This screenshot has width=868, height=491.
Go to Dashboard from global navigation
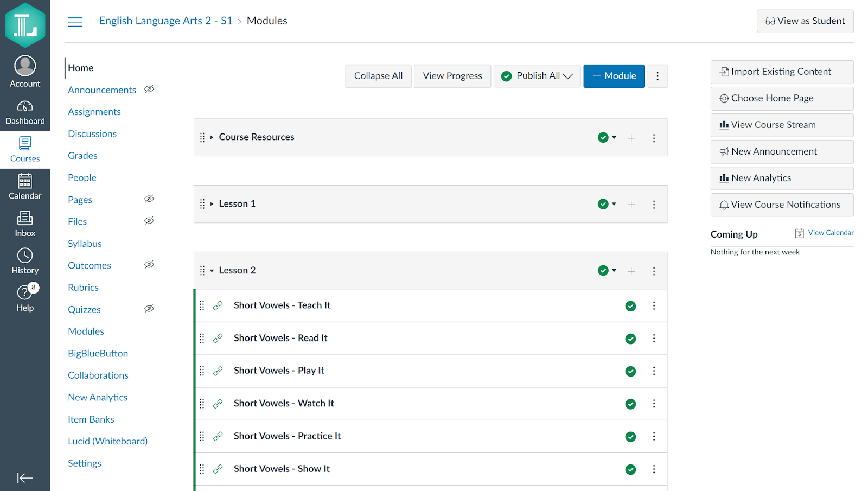(x=25, y=112)
